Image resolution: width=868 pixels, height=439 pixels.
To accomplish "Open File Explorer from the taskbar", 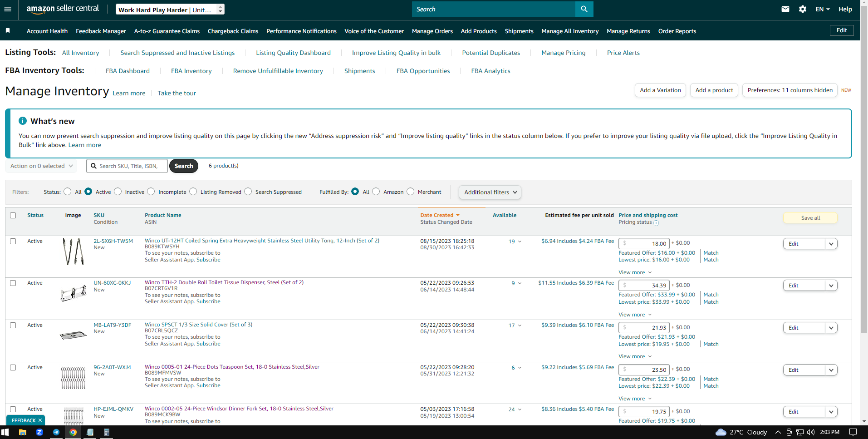I will 22,432.
